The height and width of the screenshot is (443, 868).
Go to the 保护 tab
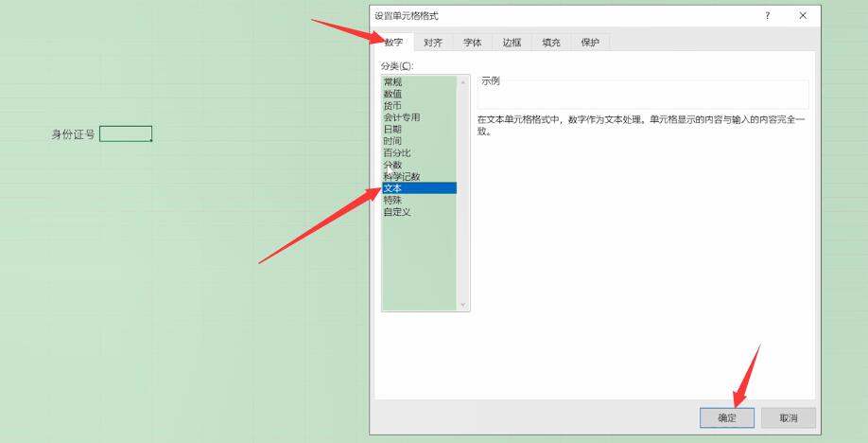click(590, 43)
